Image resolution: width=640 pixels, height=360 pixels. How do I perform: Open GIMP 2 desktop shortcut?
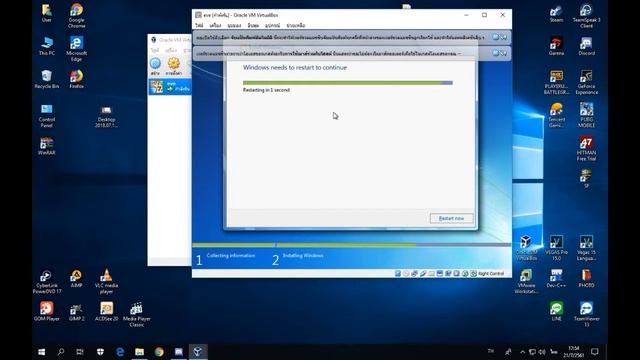76,311
